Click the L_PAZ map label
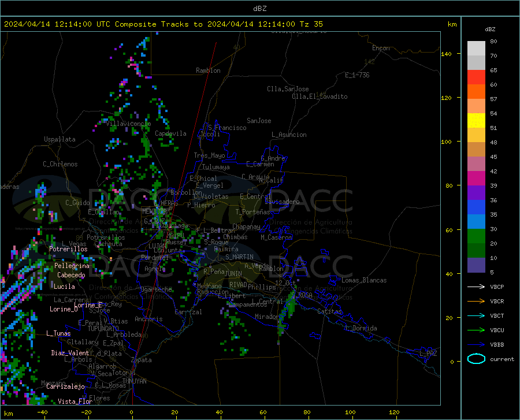 pos(428,354)
